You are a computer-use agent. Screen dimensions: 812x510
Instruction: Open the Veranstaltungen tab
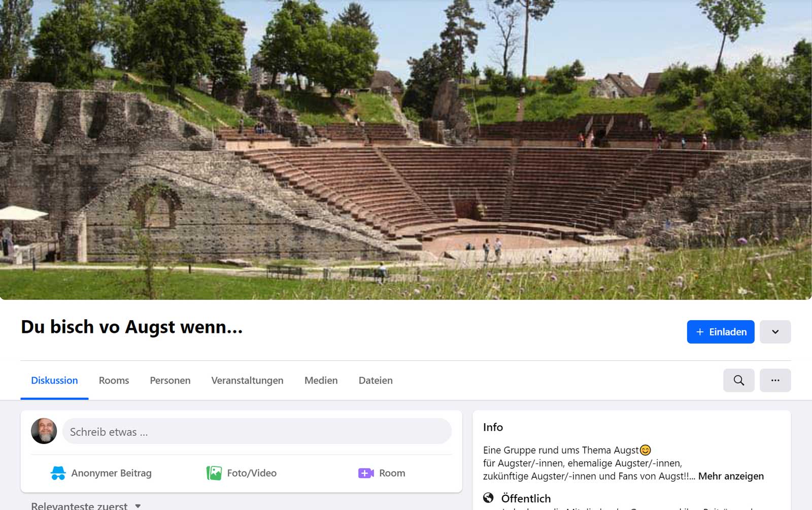click(x=247, y=380)
